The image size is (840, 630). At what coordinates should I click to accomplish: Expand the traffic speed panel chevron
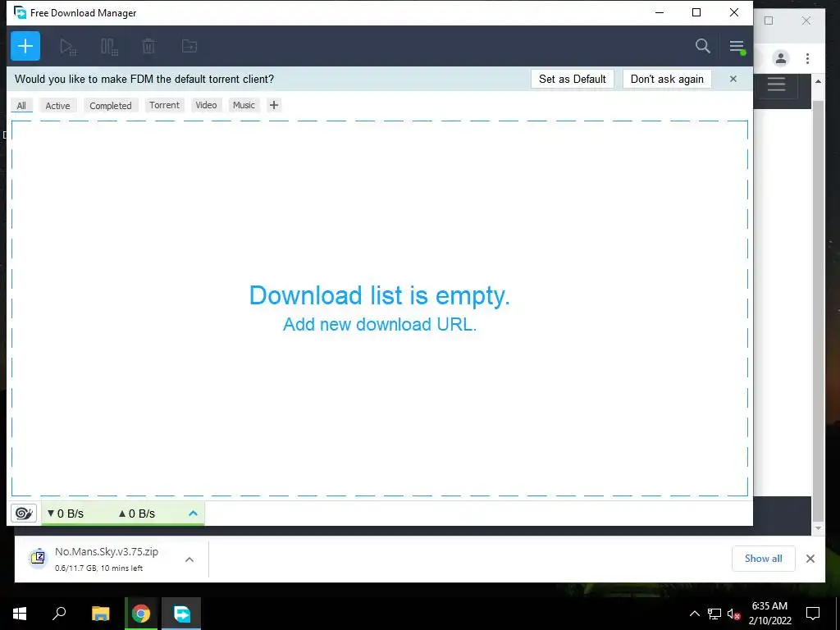(x=193, y=514)
